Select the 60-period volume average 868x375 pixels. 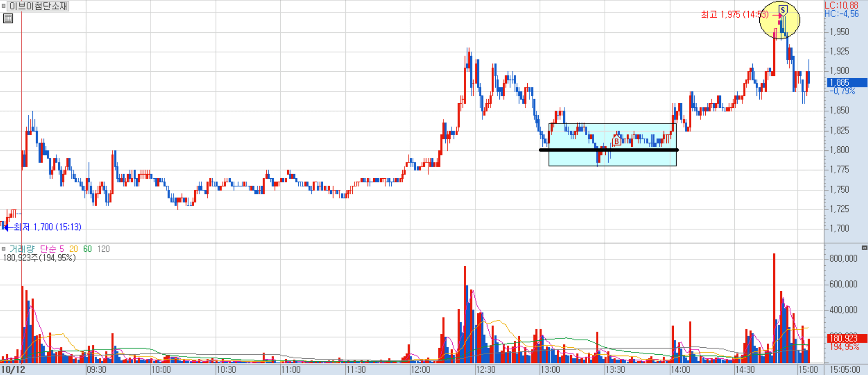[x=87, y=249]
